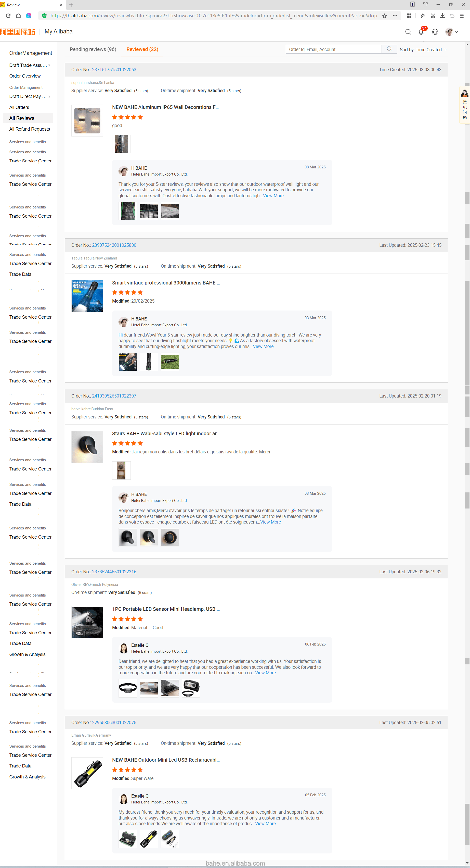Click the green grass photo on the diving flashlight reply

click(x=170, y=362)
